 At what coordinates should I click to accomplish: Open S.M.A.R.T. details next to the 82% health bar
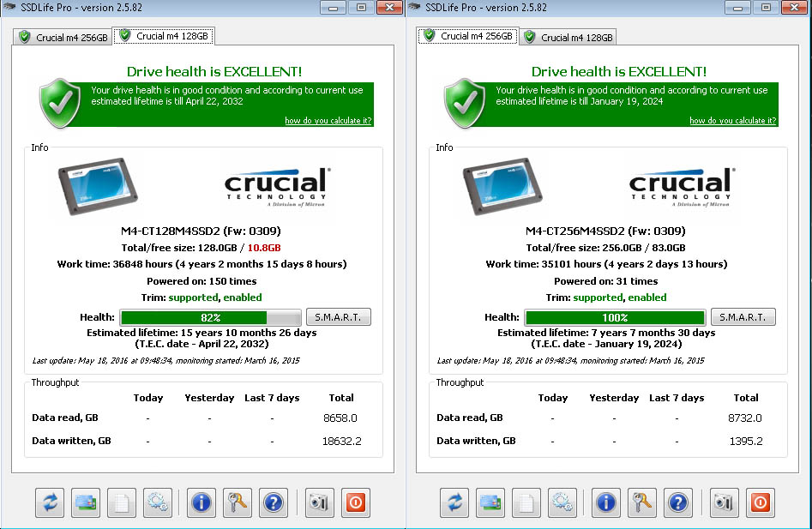(x=339, y=316)
